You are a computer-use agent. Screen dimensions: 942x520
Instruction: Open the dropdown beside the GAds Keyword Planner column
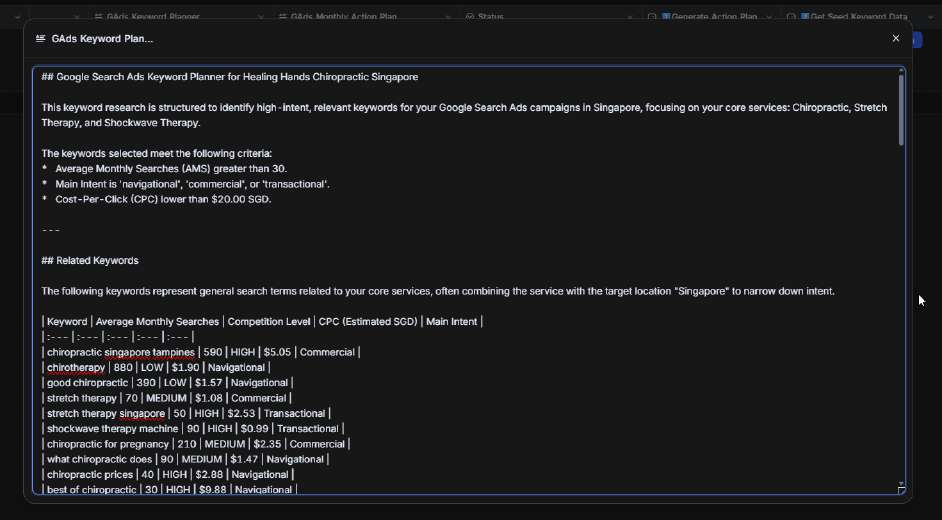click(261, 17)
